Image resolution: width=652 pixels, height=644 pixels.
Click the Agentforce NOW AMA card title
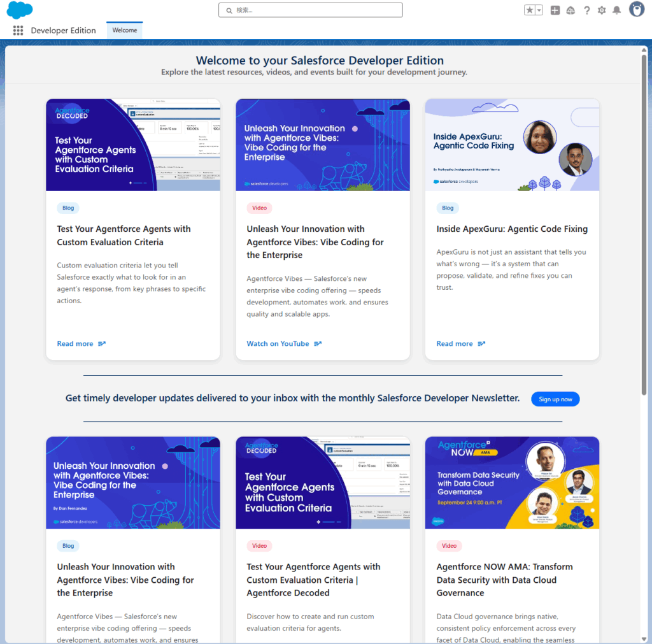click(x=504, y=580)
